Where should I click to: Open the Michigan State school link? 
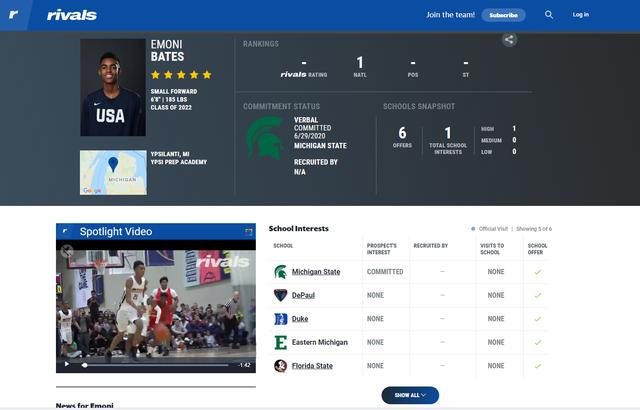(316, 272)
